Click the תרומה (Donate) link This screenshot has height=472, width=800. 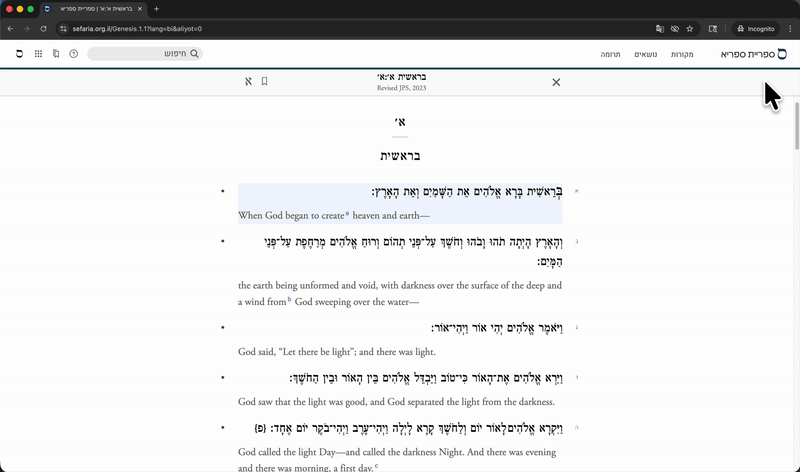(x=609, y=53)
